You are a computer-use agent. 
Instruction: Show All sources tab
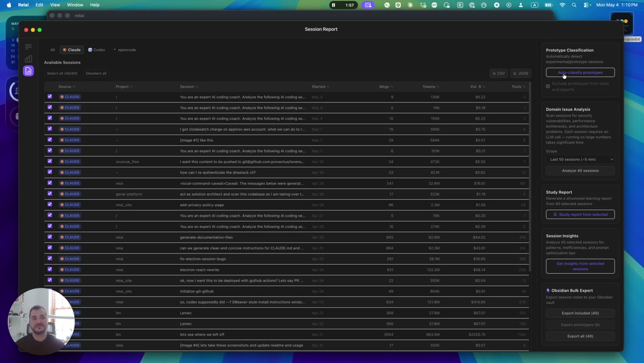(x=53, y=50)
